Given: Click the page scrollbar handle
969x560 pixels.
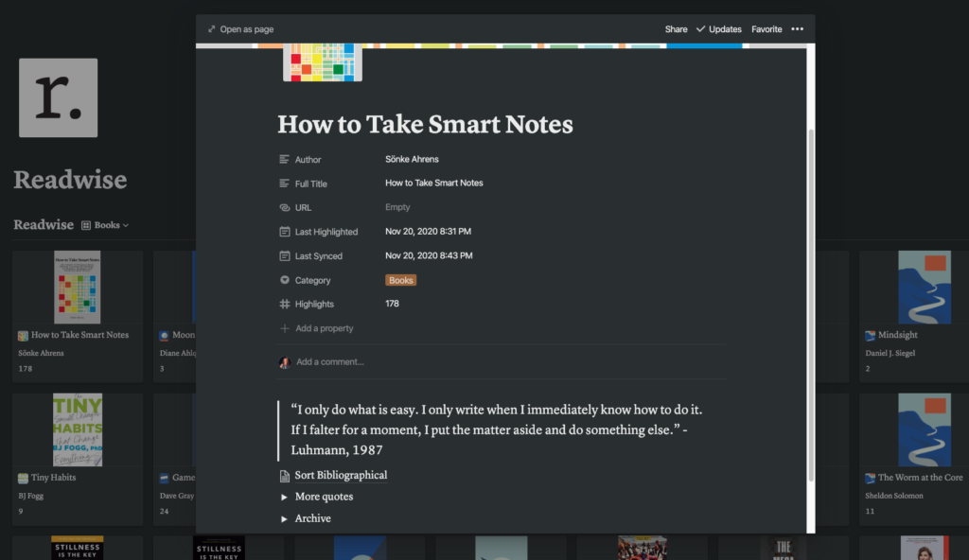Looking at the screenshot, I should (811, 306).
